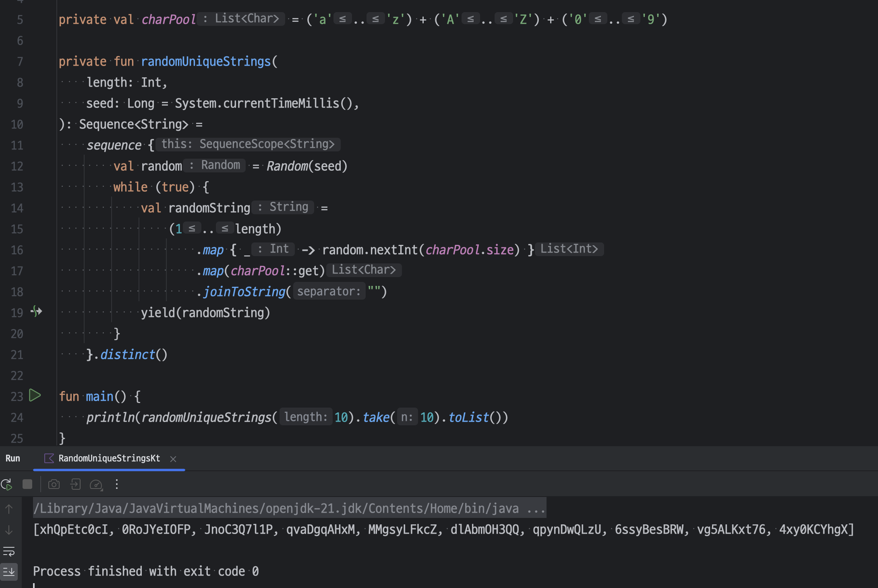Click the separator: parameter hint
Screen dimensions: 878x588
click(329, 291)
